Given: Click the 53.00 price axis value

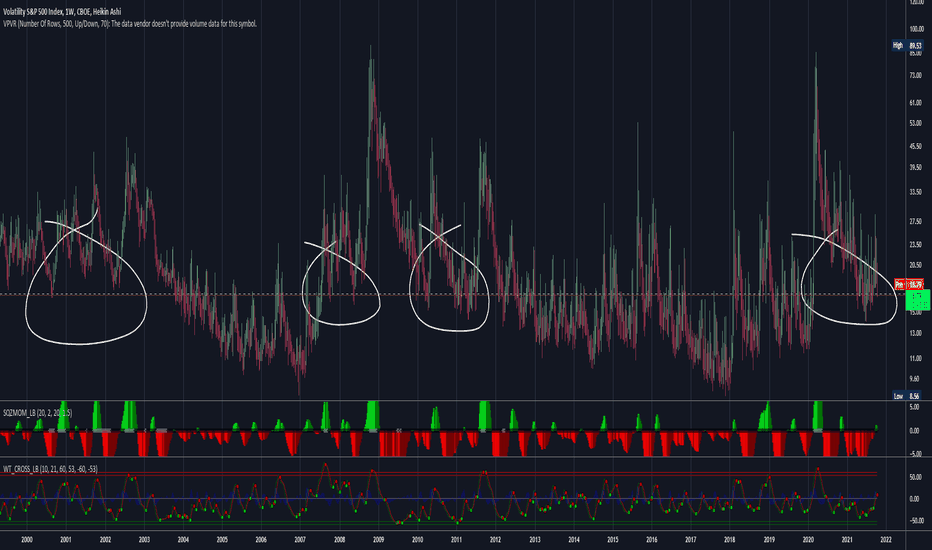Looking at the screenshot, I should point(916,123).
